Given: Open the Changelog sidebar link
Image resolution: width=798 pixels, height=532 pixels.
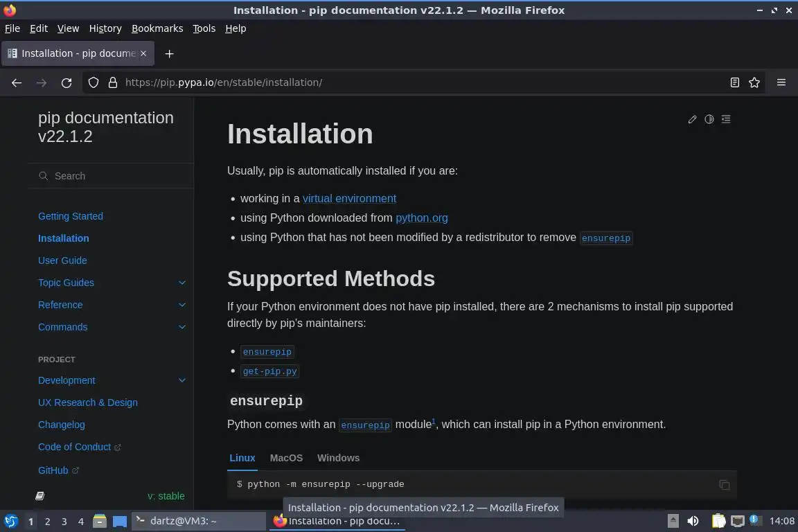Looking at the screenshot, I should (62, 425).
